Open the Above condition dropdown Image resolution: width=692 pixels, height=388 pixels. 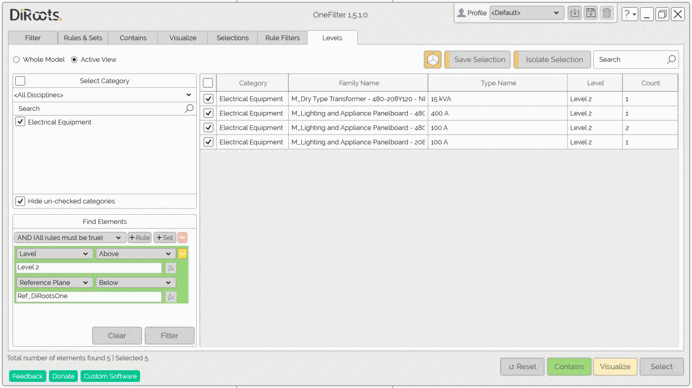(x=135, y=254)
